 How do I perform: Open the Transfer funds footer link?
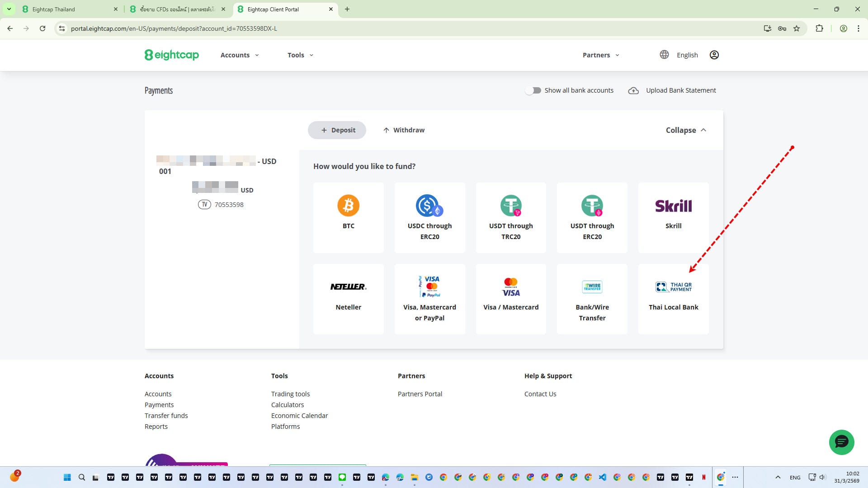point(166,416)
